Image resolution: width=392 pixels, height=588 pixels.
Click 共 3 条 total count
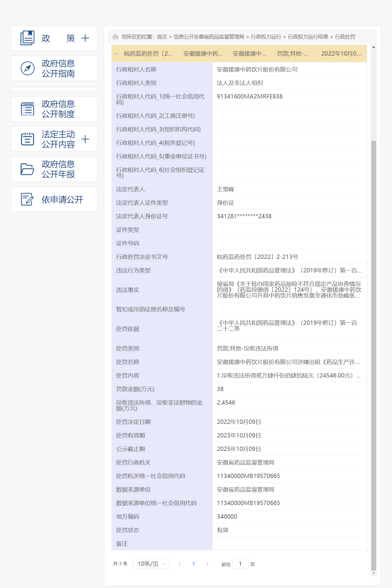pos(120,564)
